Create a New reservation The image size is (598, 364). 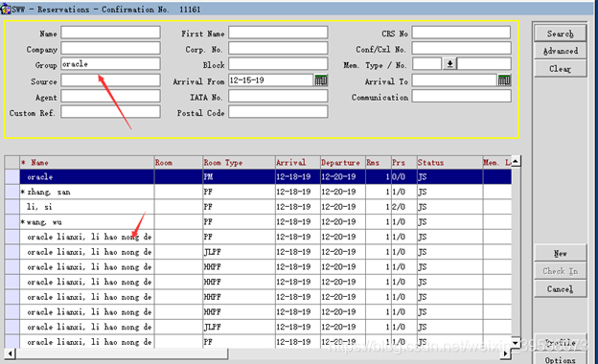click(560, 253)
